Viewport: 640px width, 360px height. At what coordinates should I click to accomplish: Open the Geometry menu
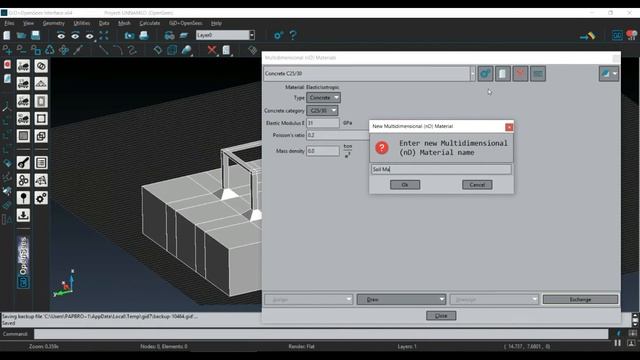[53, 23]
